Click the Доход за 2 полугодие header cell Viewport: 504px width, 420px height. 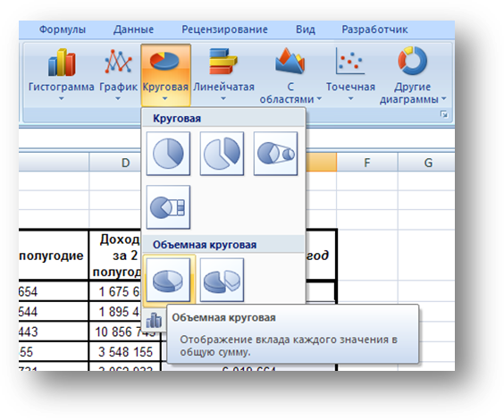tap(115, 256)
